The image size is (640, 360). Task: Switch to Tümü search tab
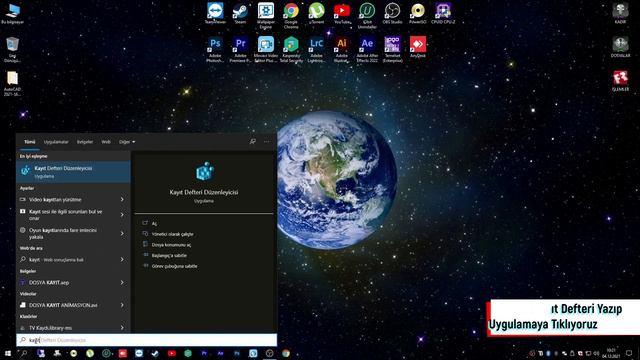(29, 142)
